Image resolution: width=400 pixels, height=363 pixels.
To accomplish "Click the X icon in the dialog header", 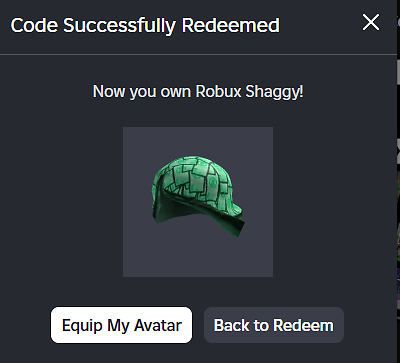I will [x=371, y=23].
